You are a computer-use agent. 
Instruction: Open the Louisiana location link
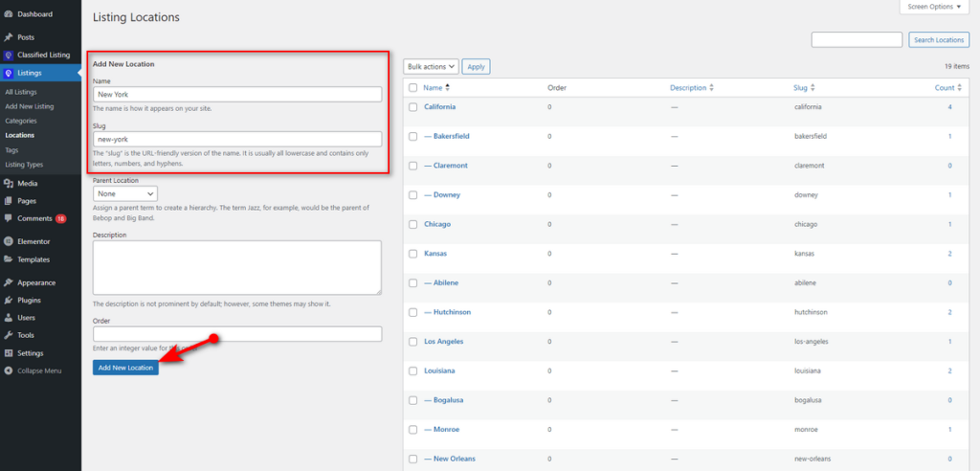[x=439, y=370]
